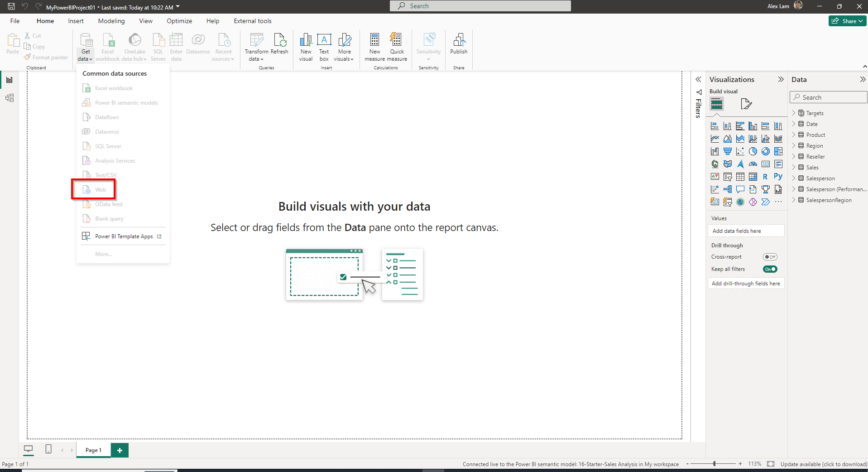Choose the Ribbon chart visual
This screenshot has width=868, height=472.
(x=778, y=139)
